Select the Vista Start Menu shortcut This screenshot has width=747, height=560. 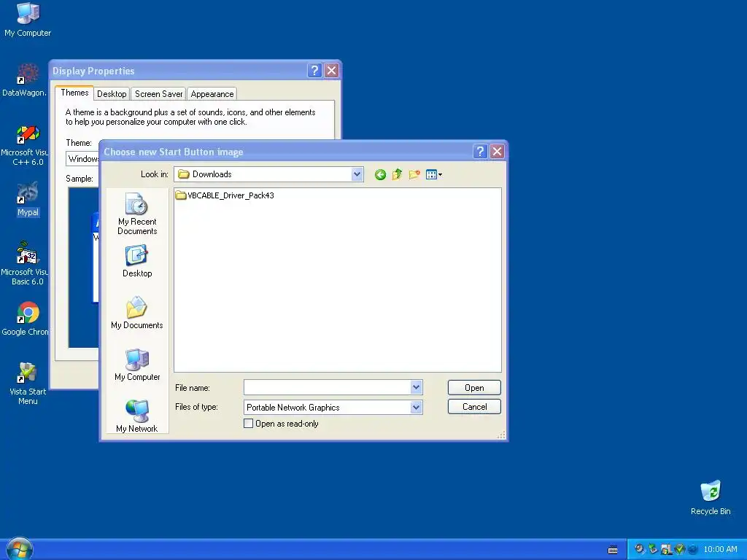[x=28, y=384]
